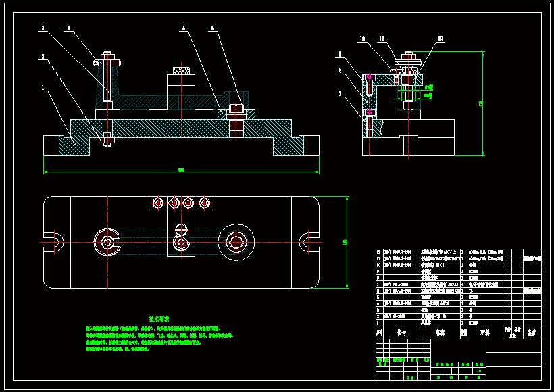
Task: Click the leftmost red bolt circle in top view
Action: [157, 202]
